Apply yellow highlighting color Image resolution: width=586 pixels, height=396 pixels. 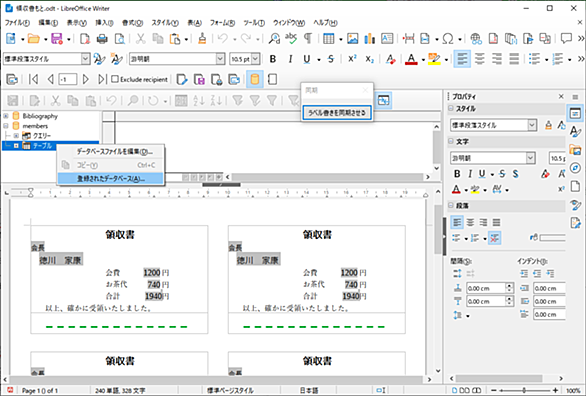point(434,59)
